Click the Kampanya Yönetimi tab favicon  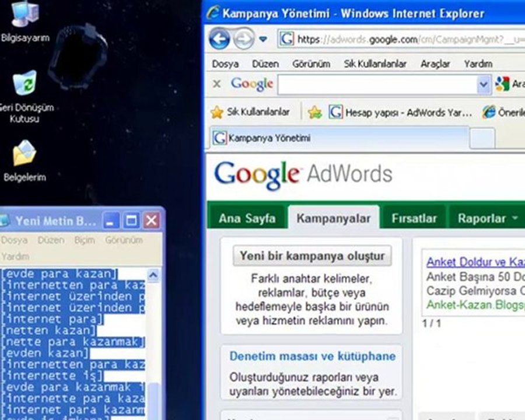click(220, 138)
